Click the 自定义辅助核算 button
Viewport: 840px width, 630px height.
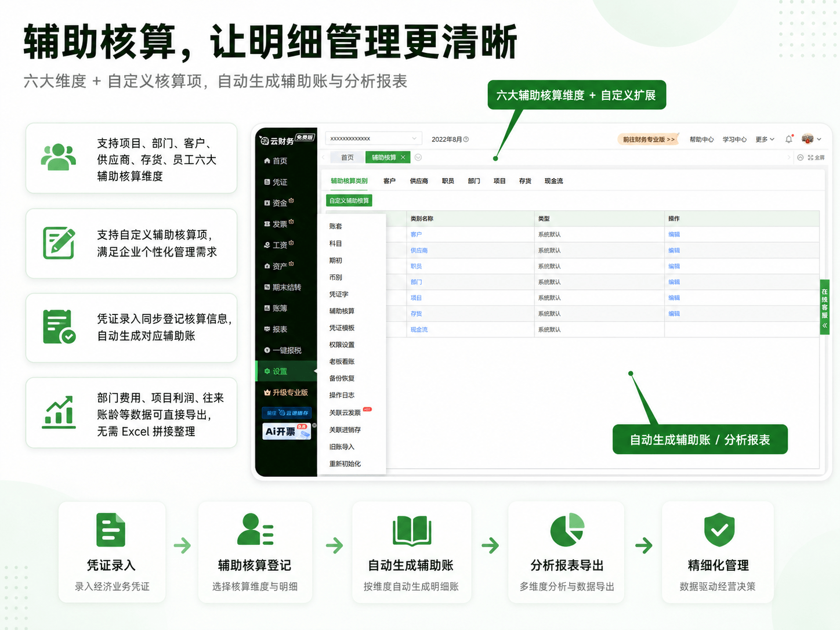point(349,201)
